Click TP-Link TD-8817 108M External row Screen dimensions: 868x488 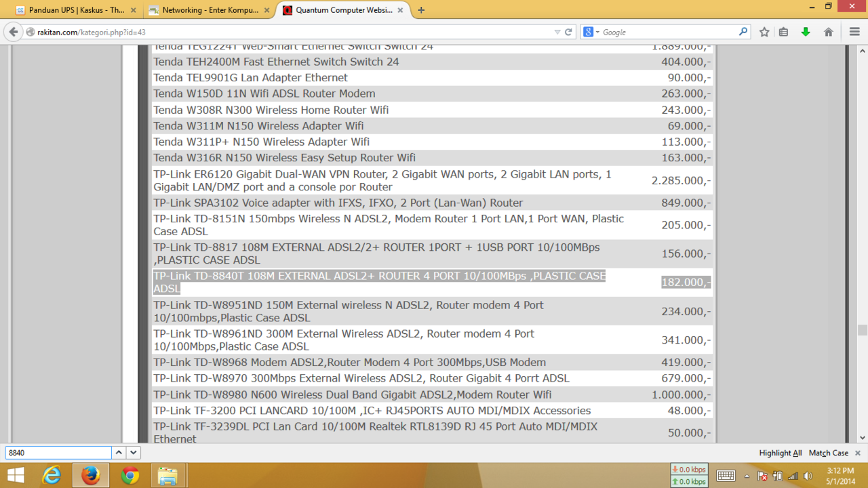(433, 253)
